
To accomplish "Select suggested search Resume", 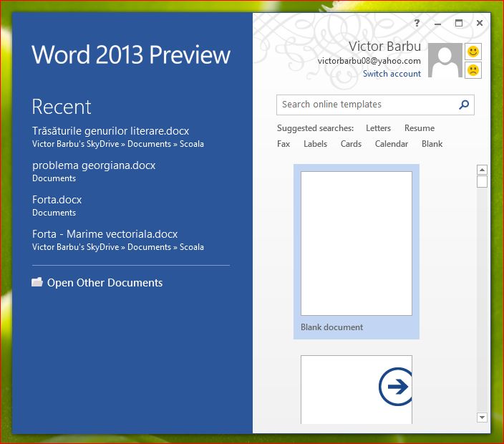I will click(x=419, y=128).
